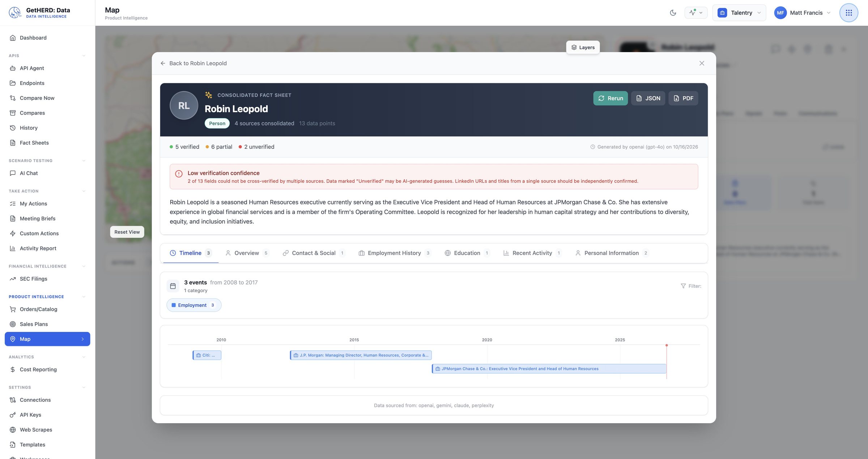This screenshot has width=868, height=459.
Task: Open Fact Sheets in the sidebar
Action: tap(47, 143)
